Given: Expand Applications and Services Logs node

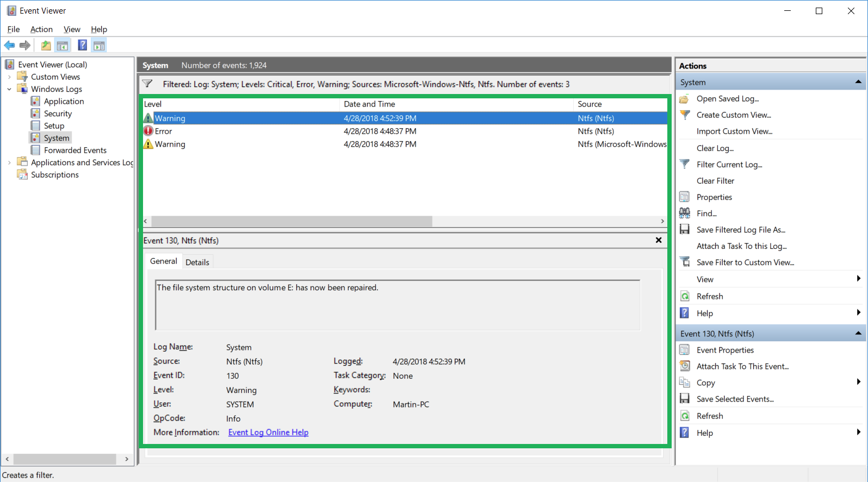Looking at the screenshot, I should pyautogui.click(x=9, y=162).
